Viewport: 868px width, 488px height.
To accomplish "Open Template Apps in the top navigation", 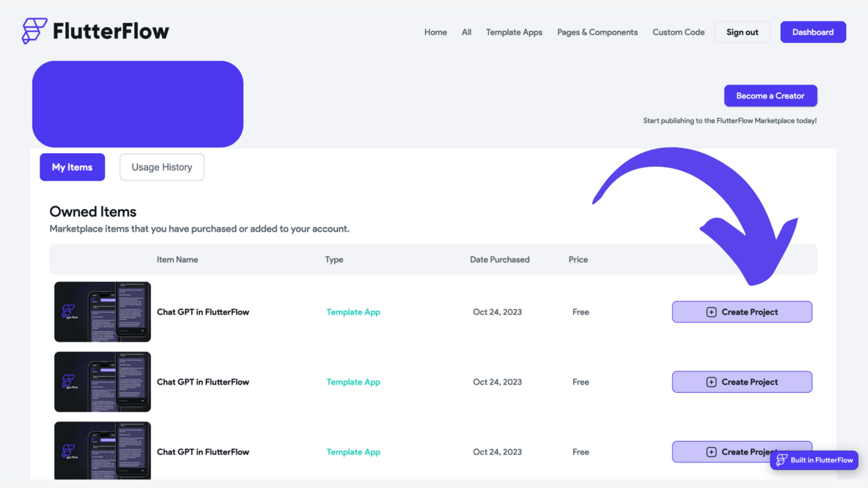I will pyautogui.click(x=514, y=32).
